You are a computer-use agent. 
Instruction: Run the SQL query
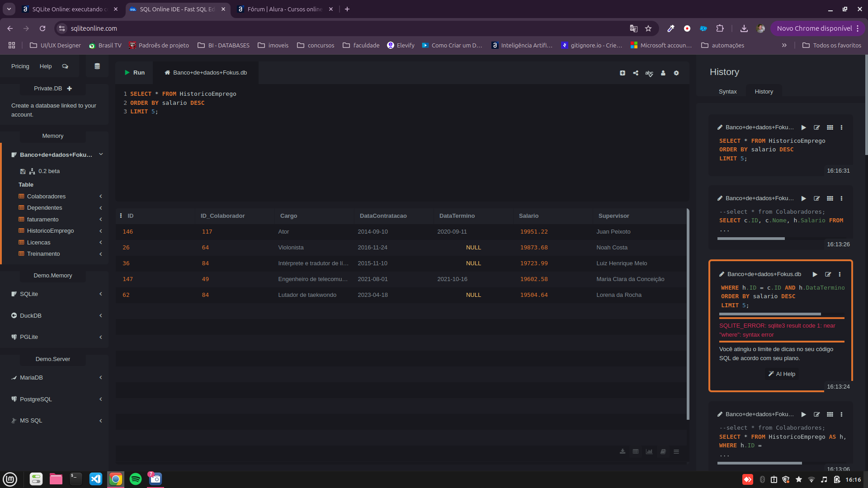[135, 73]
